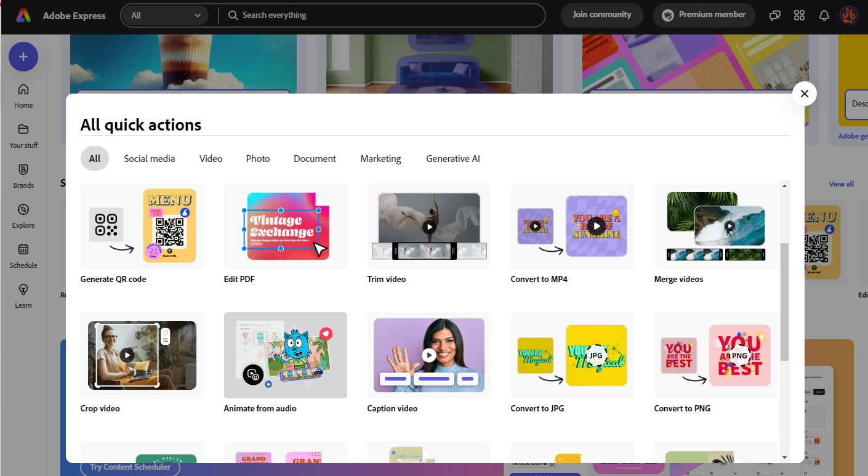The height and width of the screenshot is (476, 868).
Task: Open Trim video thumbnail
Action: pyautogui.click(x=429, y=226)
